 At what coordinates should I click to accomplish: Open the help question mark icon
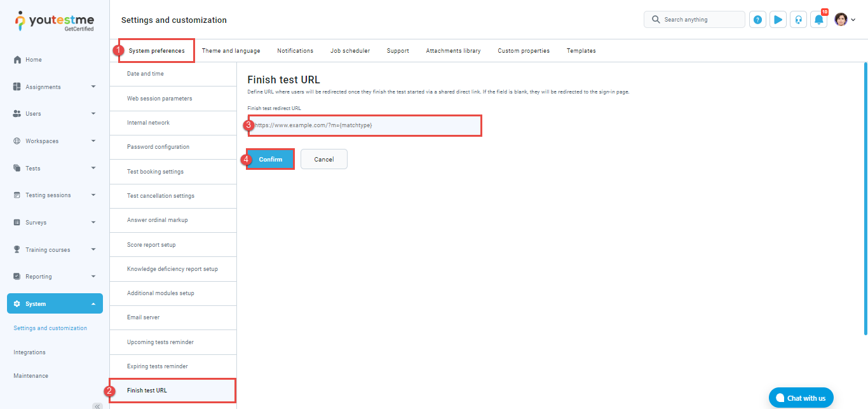click(757, 20)
